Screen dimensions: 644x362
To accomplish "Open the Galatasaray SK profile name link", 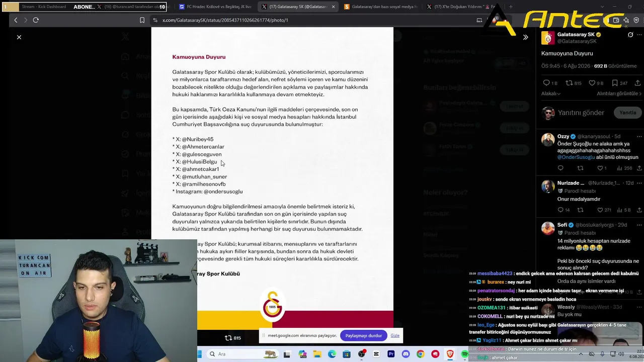I will pos(576,35).
